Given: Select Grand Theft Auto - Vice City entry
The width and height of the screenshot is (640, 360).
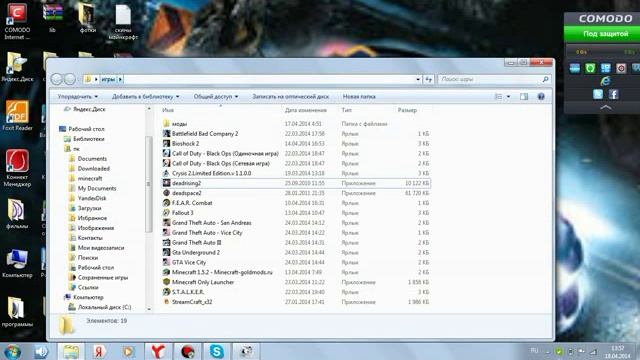Looking at the screenshot, I should (207, 233).
